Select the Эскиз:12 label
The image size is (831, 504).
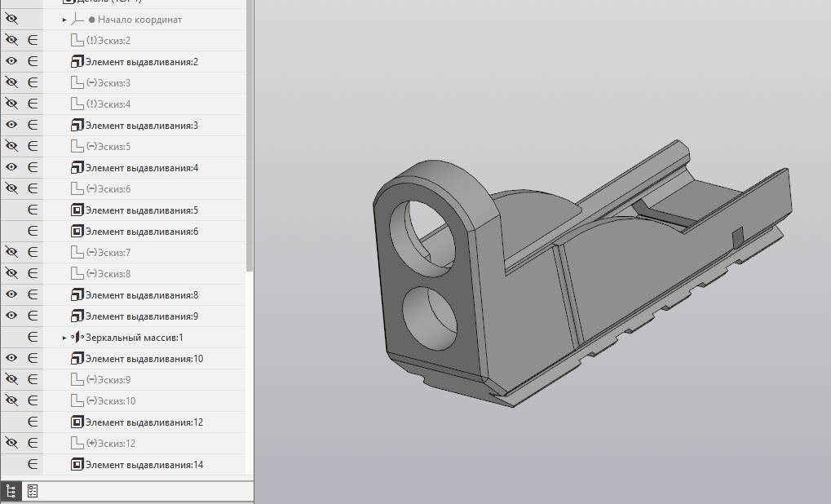(111, 444)
